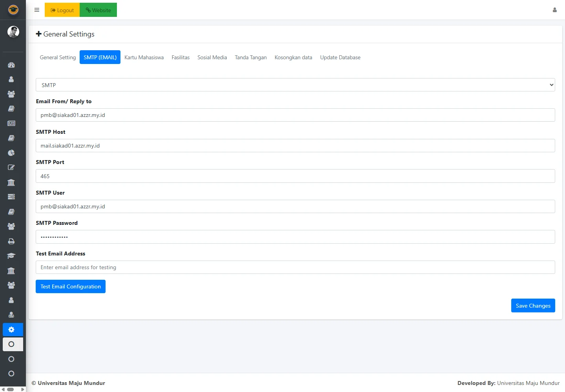Viewport: 565px width, 392px height.
Task: Expand the SMTP mail type dropdown
Action: coord(295,85)
